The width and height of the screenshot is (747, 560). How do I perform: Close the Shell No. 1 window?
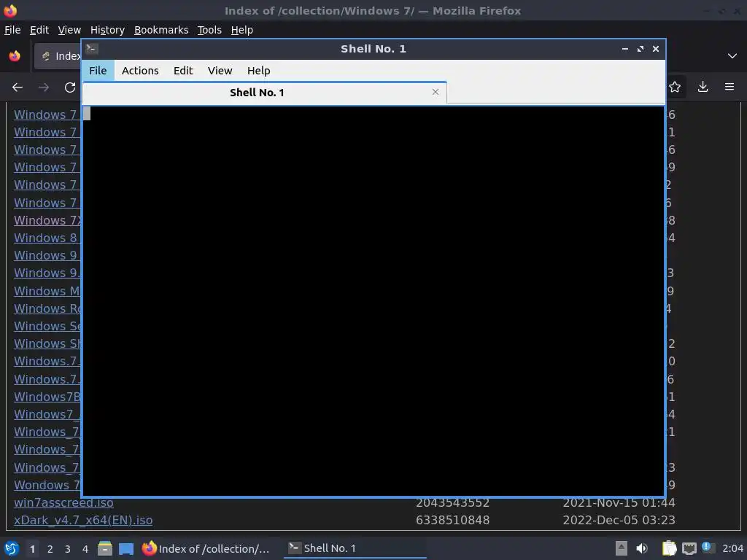(x=656, y=49)
